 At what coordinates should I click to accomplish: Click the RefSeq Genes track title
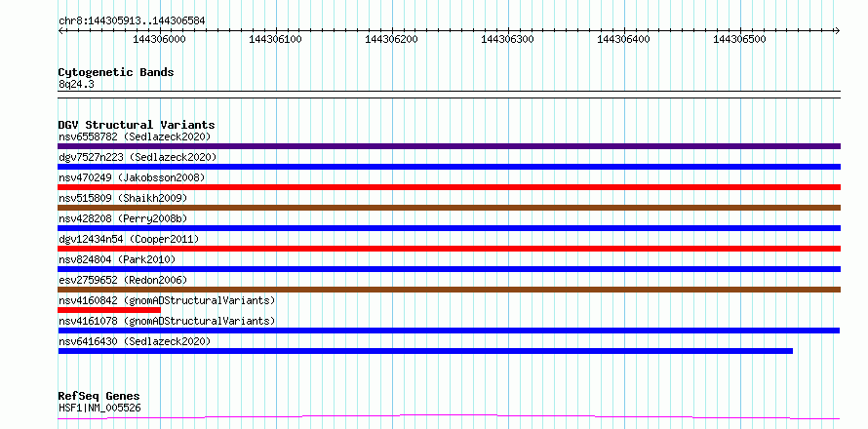tap(99, 397)
